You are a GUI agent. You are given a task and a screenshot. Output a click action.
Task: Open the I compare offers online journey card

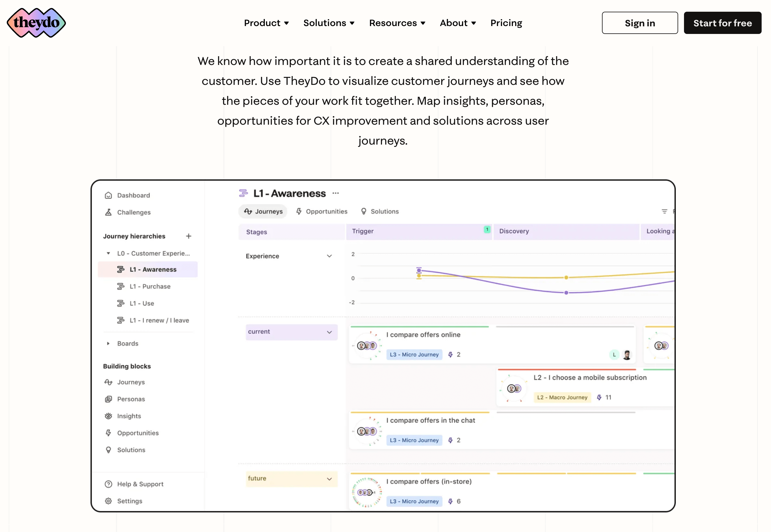point(423,335)
